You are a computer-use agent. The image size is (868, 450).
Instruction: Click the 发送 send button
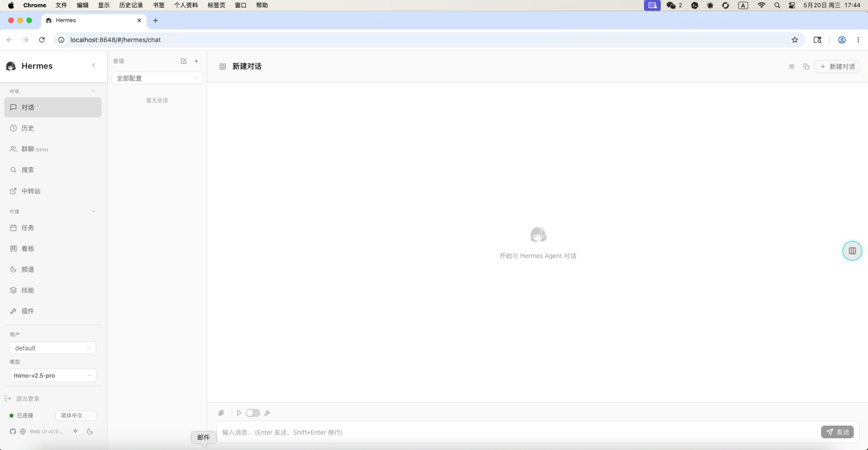tap(837, 432)
